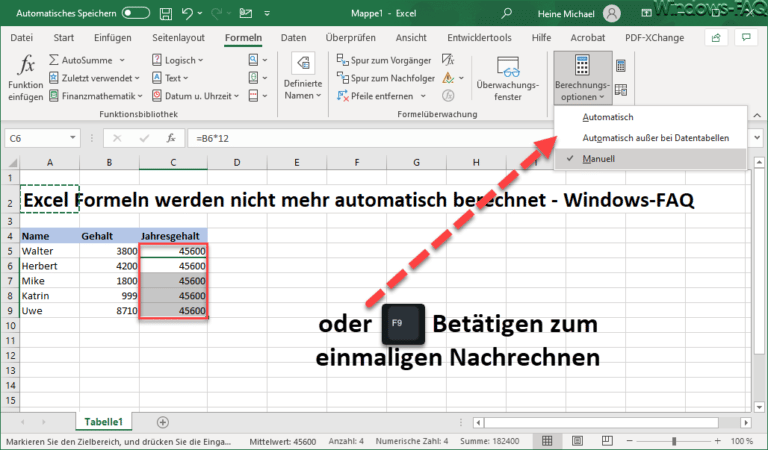Select row header 10
Screen dimensions: 768x450
pyautogui.click(x=10, y=326)
